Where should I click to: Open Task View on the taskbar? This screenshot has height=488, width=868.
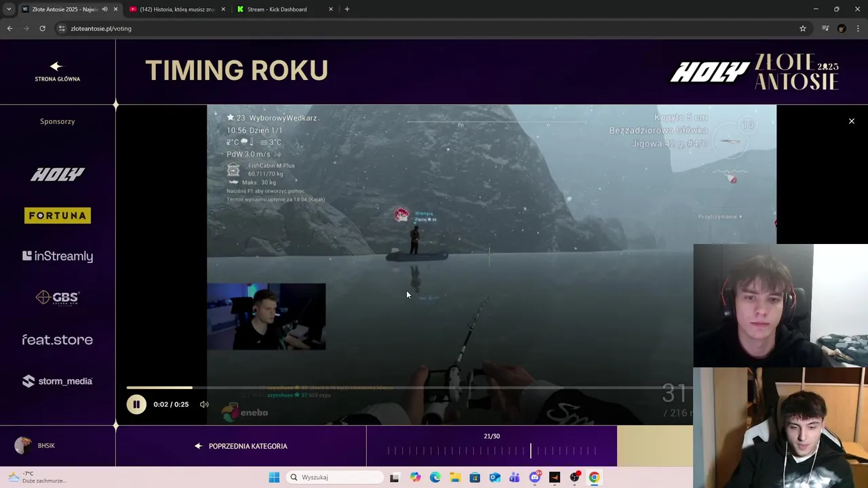click(395, 477)
